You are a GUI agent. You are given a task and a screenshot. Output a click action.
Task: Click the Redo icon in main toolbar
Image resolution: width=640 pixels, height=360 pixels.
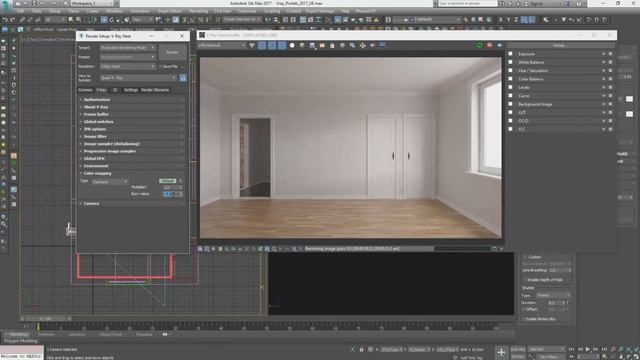pos(13,20)
